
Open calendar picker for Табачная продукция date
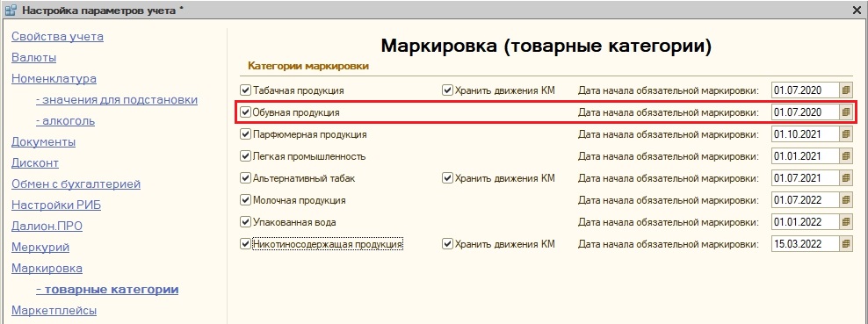tap(845, 90)
